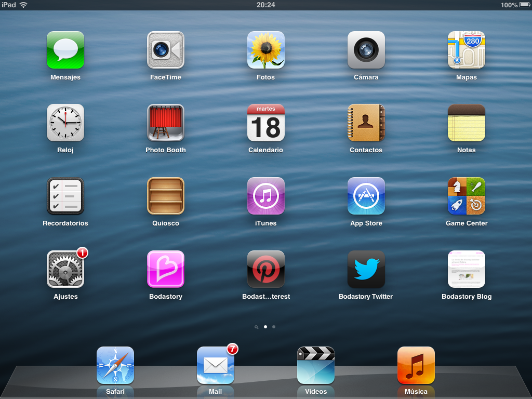Launch the iTunes store app
The image size is (532, 399).
(265, 196)
